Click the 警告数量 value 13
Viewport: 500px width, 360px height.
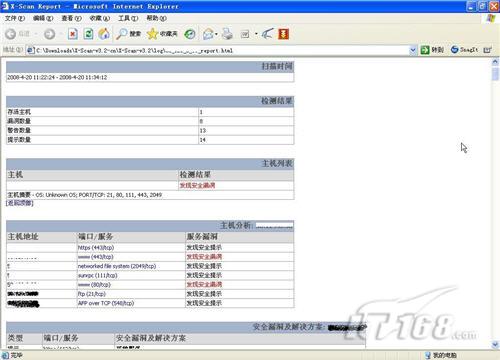point(203,130)
